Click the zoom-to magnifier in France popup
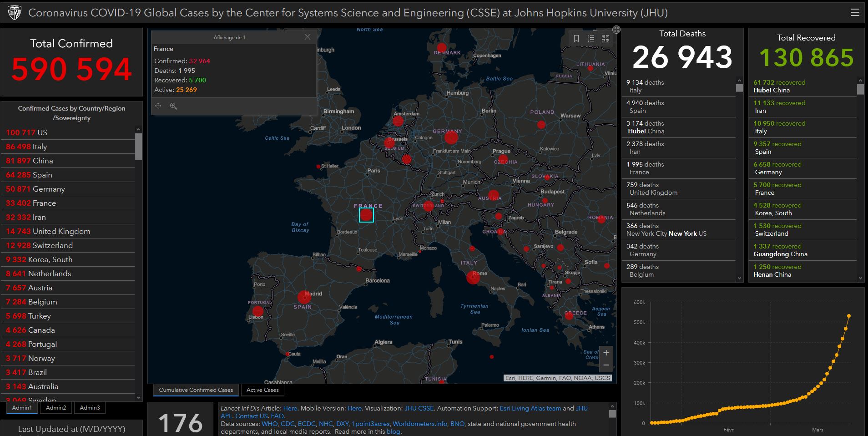Screen dimensions: 868x436 [173, 106]
